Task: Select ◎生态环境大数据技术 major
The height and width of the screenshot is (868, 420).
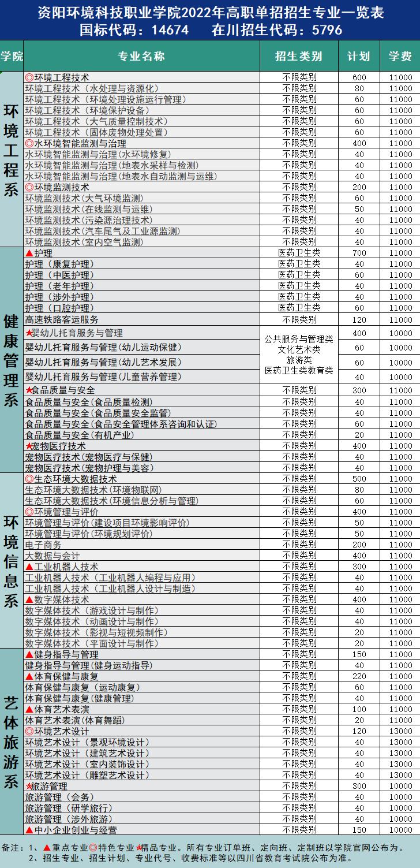Action: 141,479
